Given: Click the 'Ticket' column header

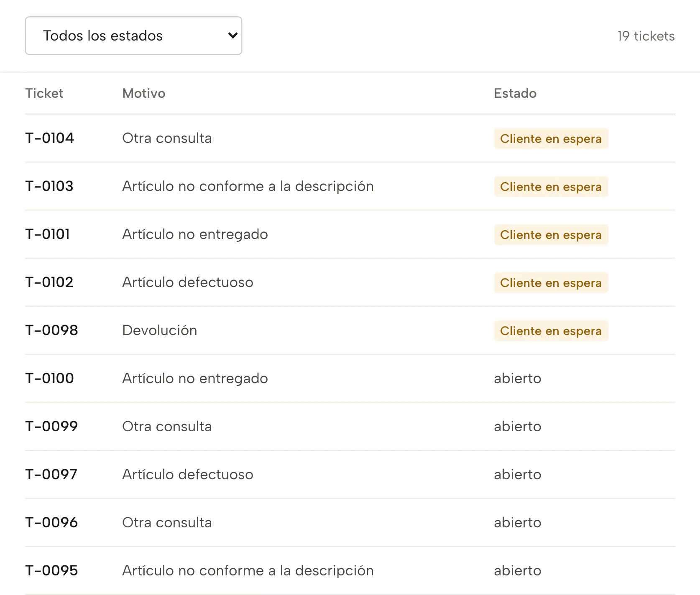Looking at the screenshot, I should 44,93.
